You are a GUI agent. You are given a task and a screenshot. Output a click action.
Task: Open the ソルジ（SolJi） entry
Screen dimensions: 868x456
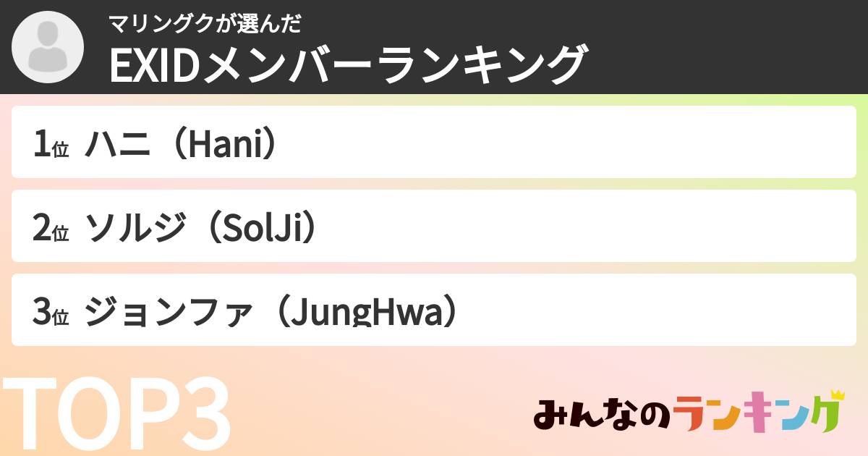[202, 229]
